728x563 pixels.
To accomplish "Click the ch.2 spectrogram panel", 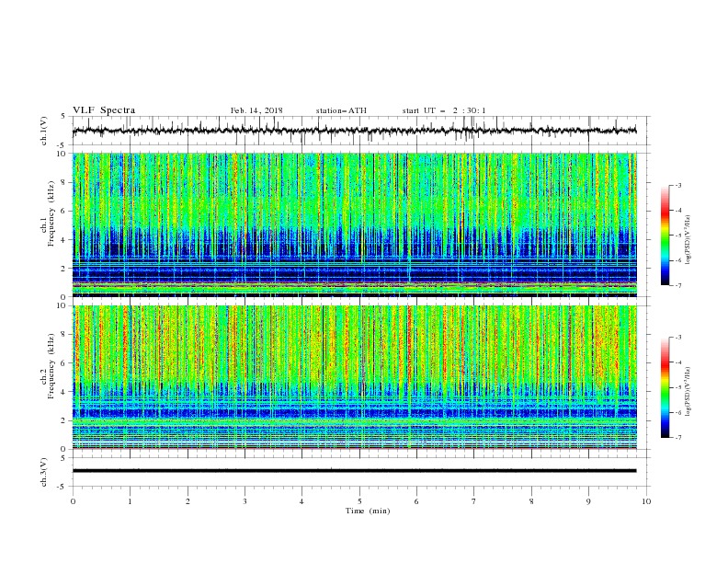I will (x=355, y=377).
